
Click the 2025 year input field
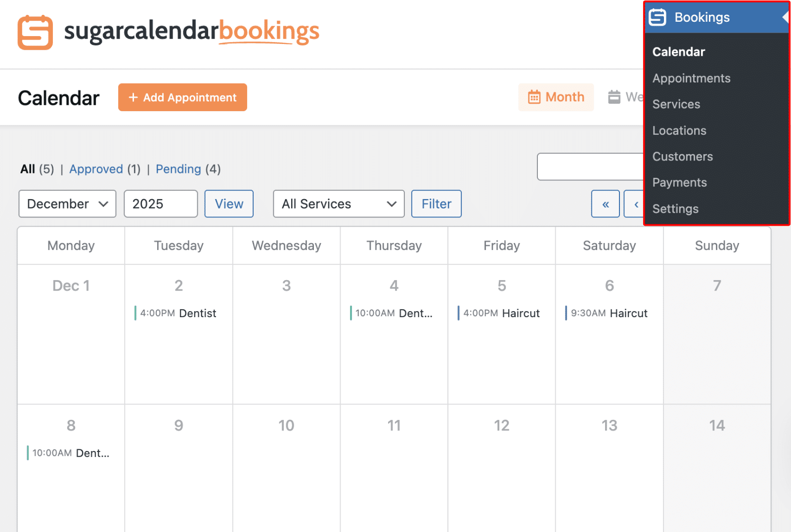point(160,204)
